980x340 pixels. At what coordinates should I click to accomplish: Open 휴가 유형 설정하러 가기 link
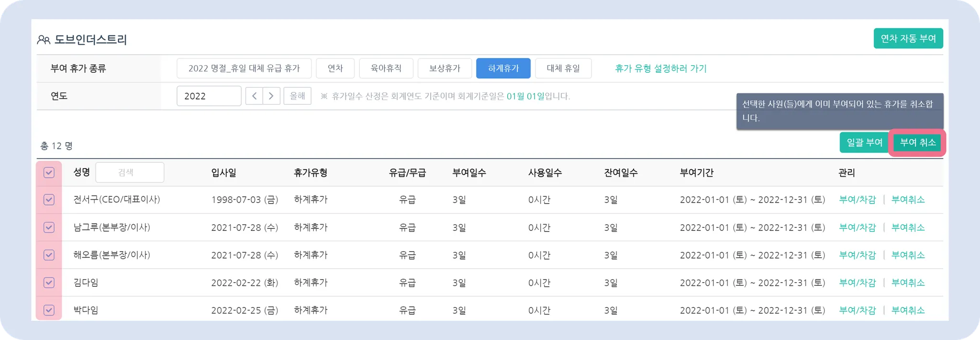(660, 68)
